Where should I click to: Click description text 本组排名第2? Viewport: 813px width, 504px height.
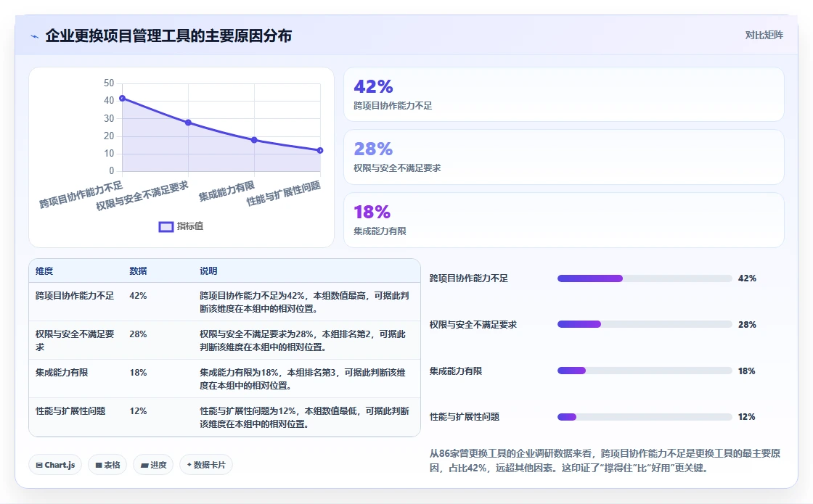(346, 334)
